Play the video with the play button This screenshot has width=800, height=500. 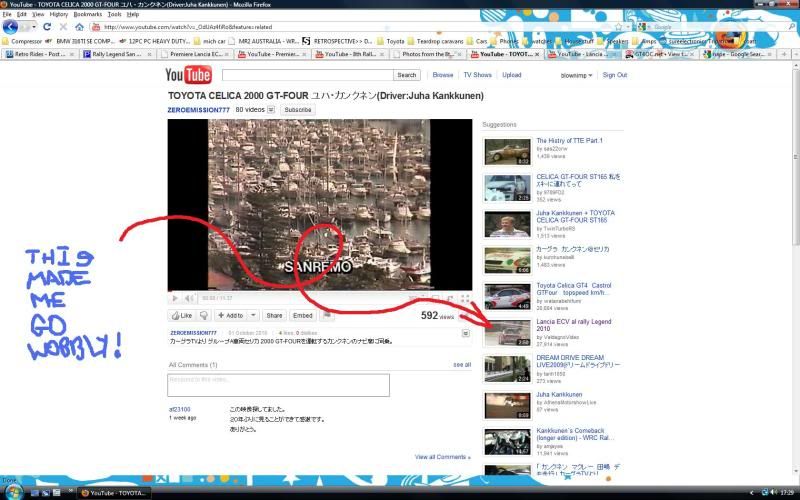(174, 298)
